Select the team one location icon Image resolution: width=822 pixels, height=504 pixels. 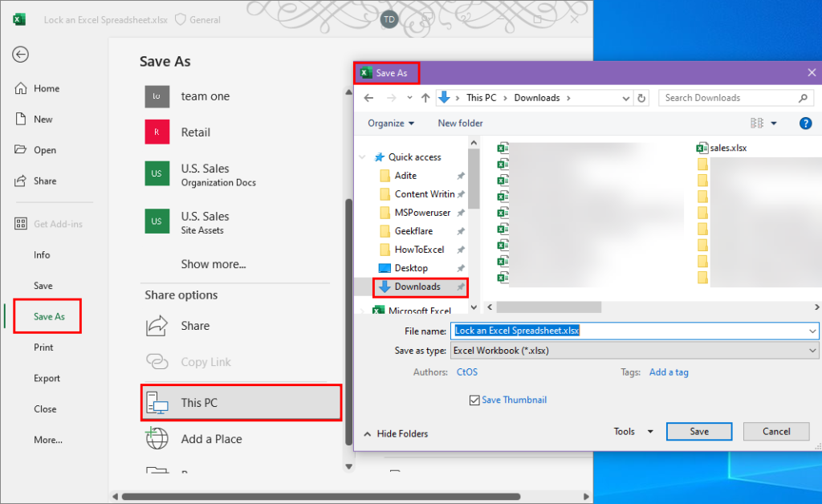click(x=157, y=96)
